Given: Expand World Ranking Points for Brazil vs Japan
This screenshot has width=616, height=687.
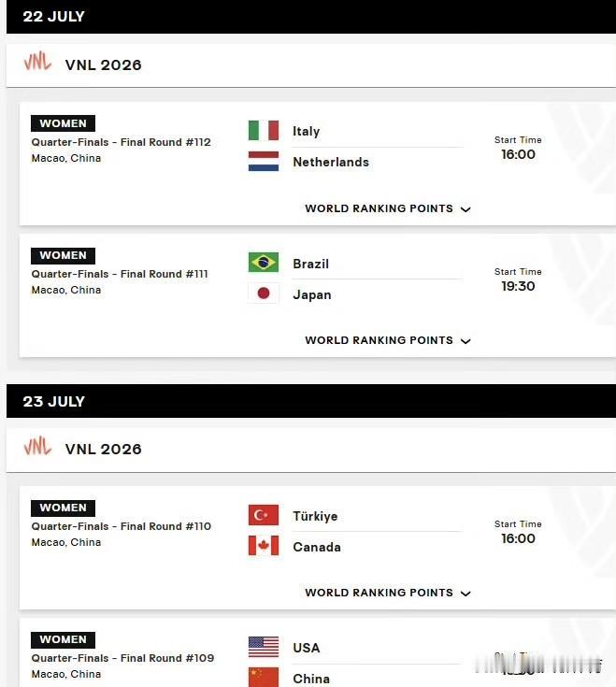Looking at the screenshot, I should point(388,340).
